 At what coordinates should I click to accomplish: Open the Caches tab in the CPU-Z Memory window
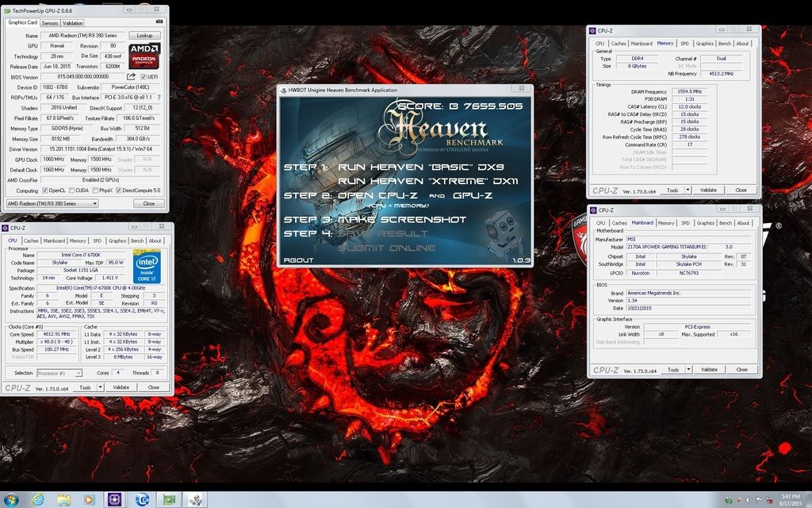tap(619, 44)
